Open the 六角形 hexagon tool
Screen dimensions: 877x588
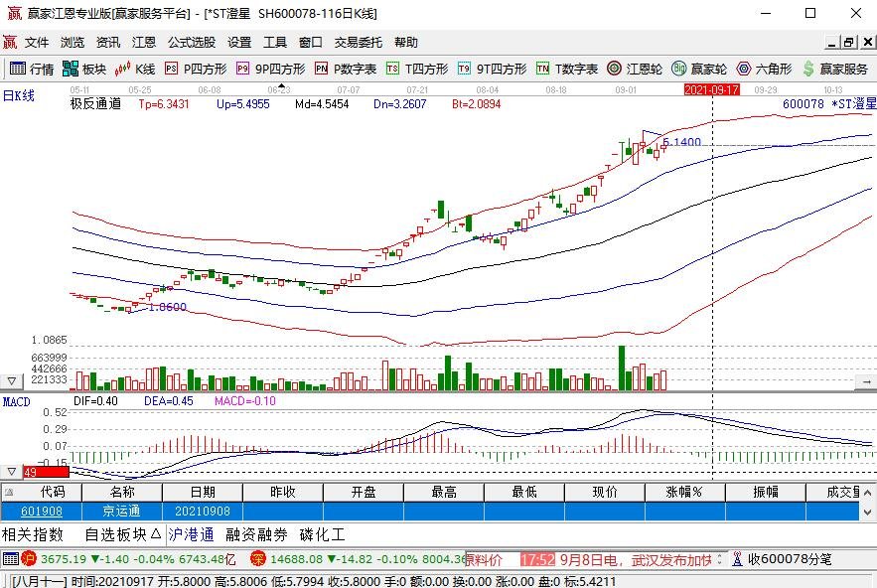(770, 70)
